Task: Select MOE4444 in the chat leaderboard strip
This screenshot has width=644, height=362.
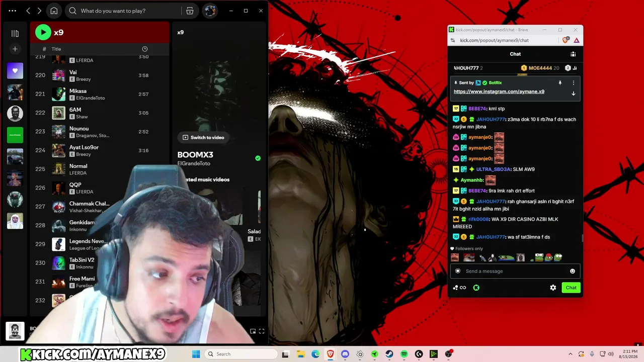Action: point(540,68)
